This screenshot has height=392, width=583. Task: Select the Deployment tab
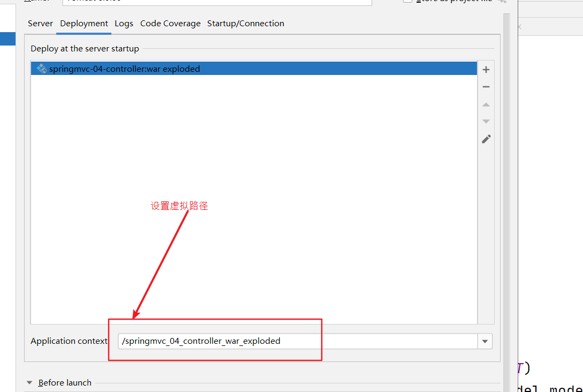84,24
